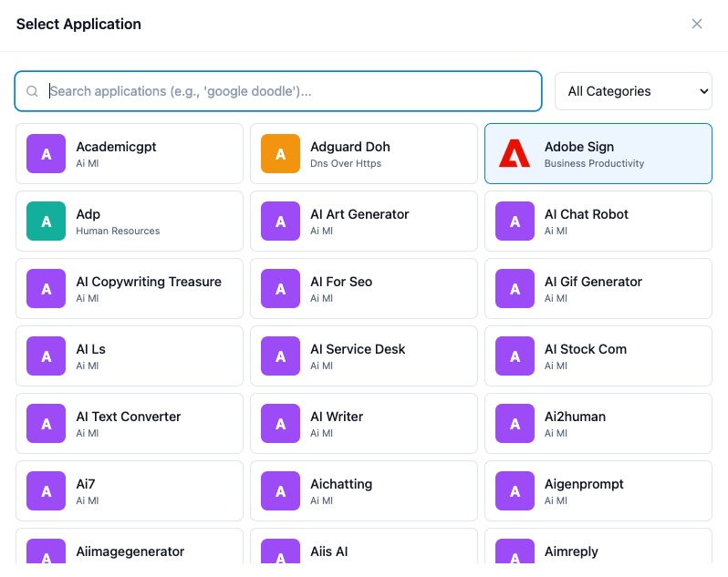Click the AI Copywriting Treasure icon
728x577 pixels.
click(x=46, y=288)
